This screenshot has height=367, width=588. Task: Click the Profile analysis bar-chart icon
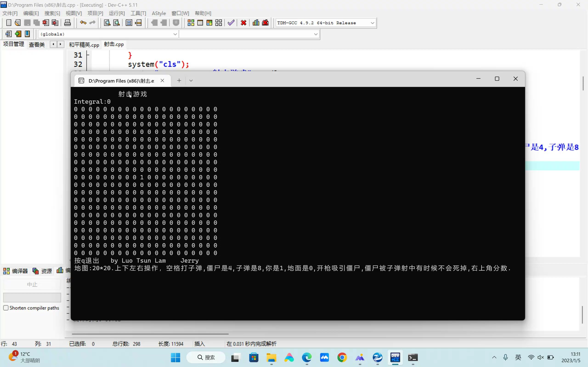pos(256,23)
